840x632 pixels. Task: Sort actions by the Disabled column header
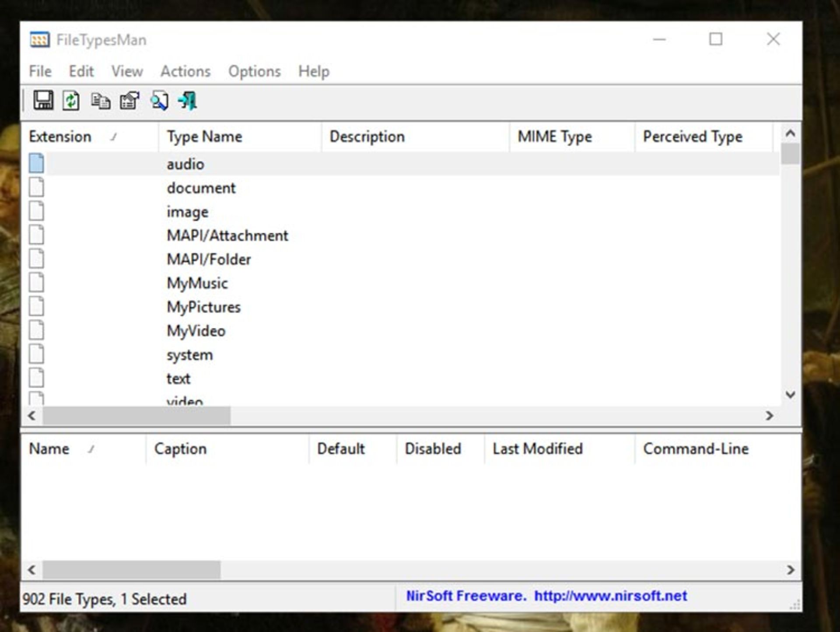pos(441,449)
